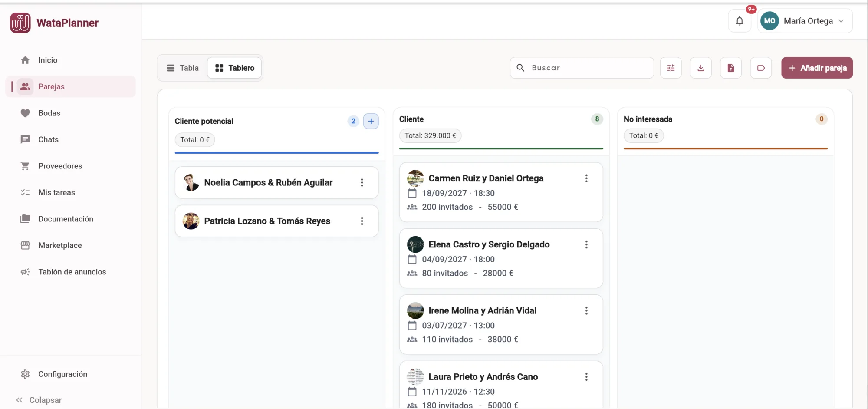The image size is (868, 409).
Task: Click the Buscar search field
Action: (x=582, y=68)
